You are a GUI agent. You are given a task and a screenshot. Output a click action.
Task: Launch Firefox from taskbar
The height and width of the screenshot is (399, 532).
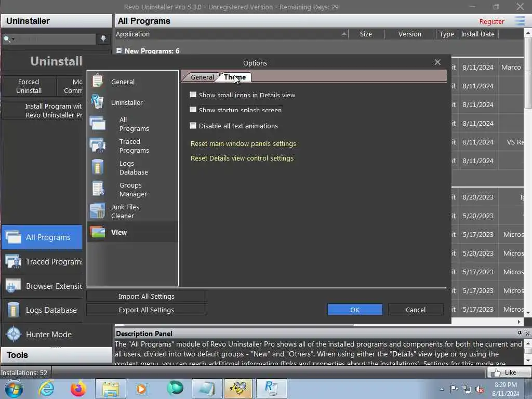(x=78, y=389)
